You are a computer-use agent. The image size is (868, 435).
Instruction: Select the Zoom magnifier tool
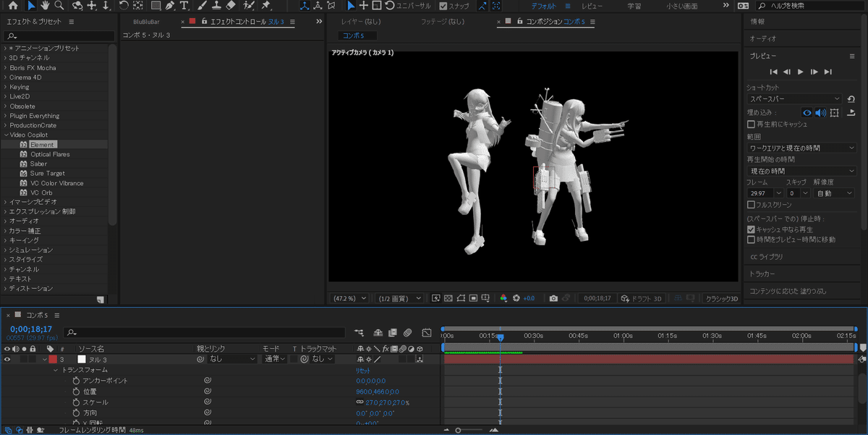pos(59,6)
